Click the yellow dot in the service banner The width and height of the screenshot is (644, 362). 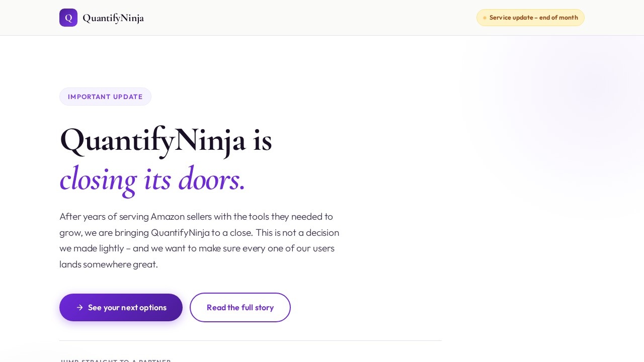point(485,18)
